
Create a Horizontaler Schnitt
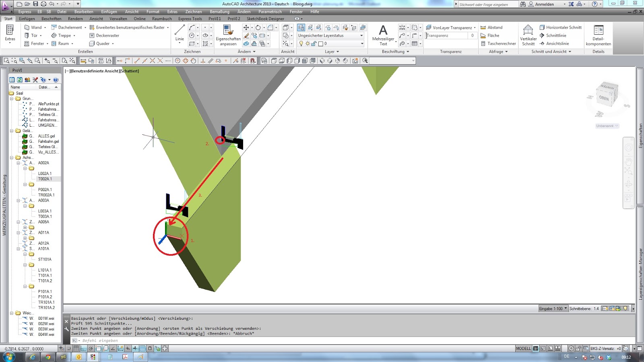561,27
